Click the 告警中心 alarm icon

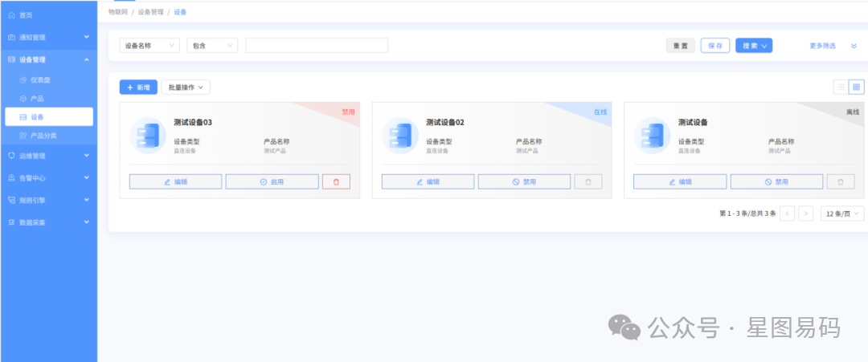click(11, 178)
